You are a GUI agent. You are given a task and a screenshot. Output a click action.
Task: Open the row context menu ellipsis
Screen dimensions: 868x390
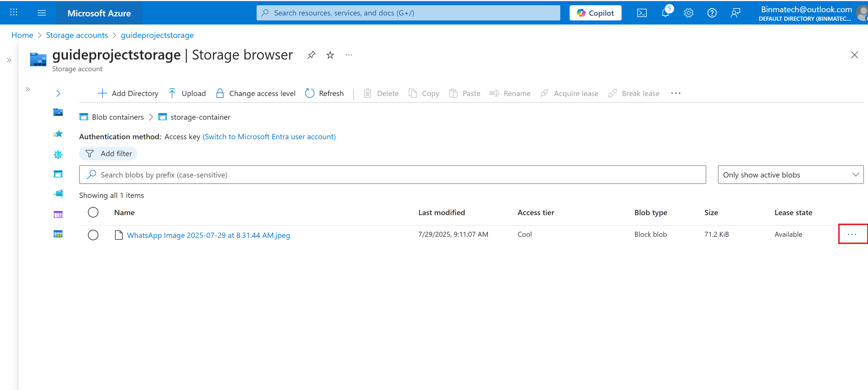pos(851,234)
